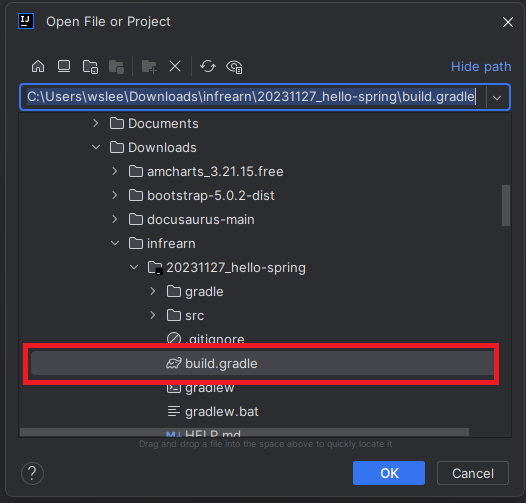
Task: Open the help question mark button
Action: tap(32, 473)
